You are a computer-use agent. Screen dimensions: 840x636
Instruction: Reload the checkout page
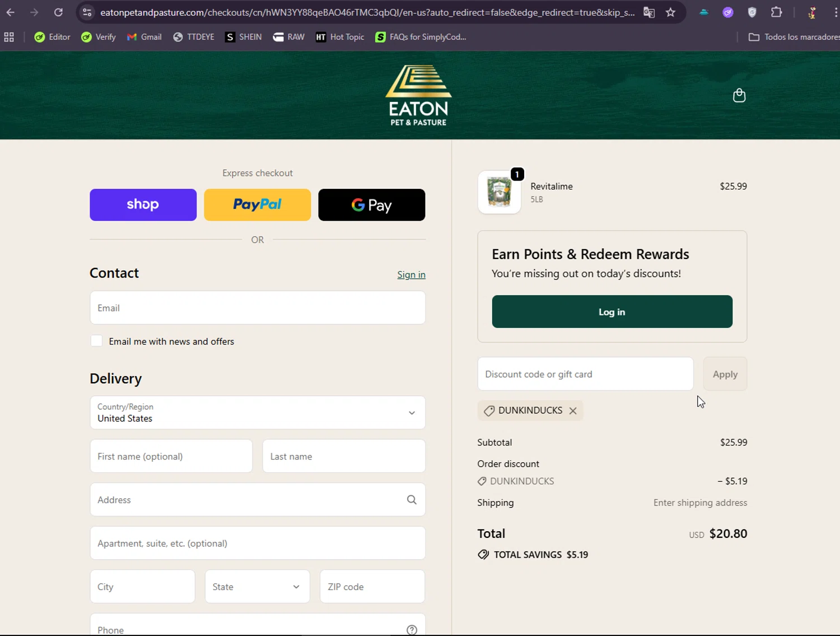pyautogui.click(x=58, y=12)
